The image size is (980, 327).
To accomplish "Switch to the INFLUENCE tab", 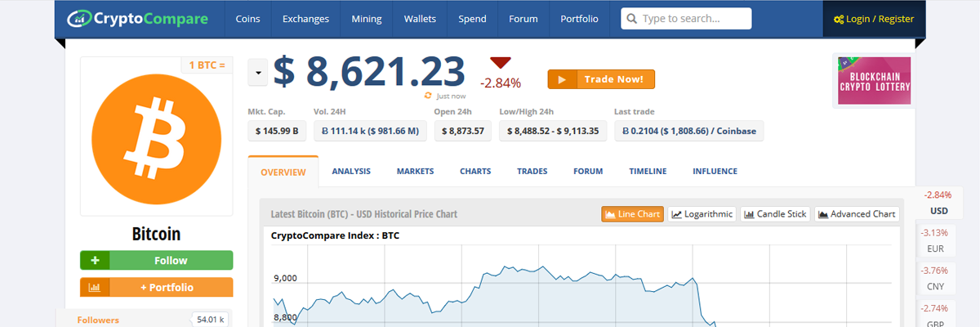I will [715, 172].
